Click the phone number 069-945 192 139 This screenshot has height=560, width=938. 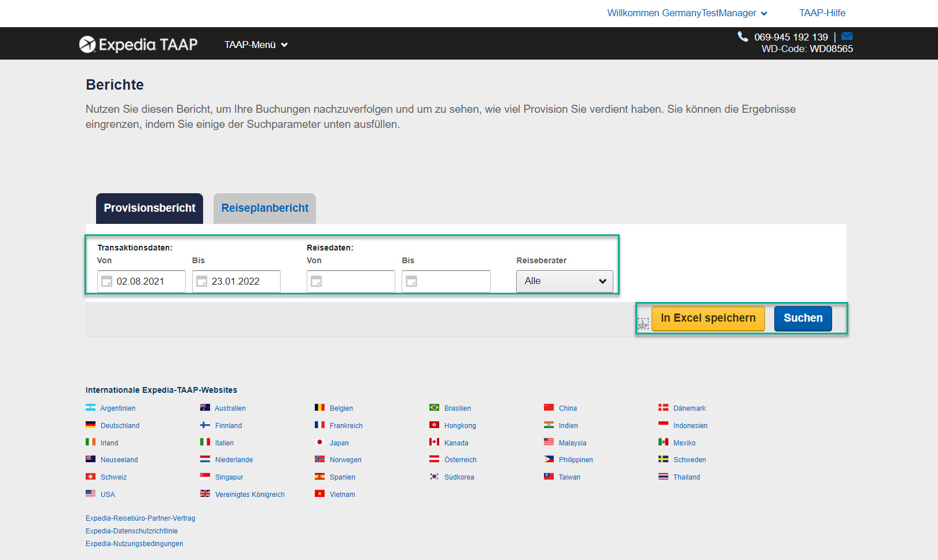coord(791,37)
